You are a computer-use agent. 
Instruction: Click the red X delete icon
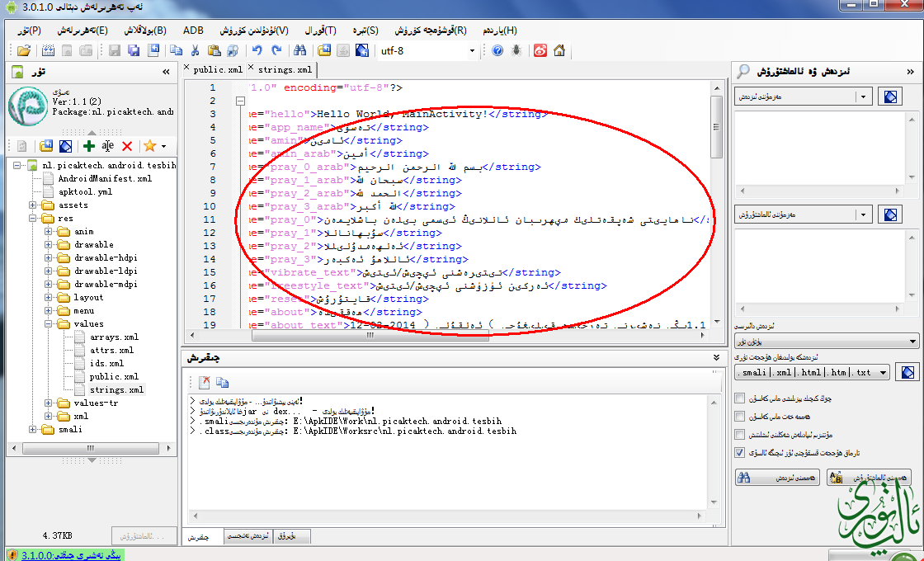tap(127, 146)
